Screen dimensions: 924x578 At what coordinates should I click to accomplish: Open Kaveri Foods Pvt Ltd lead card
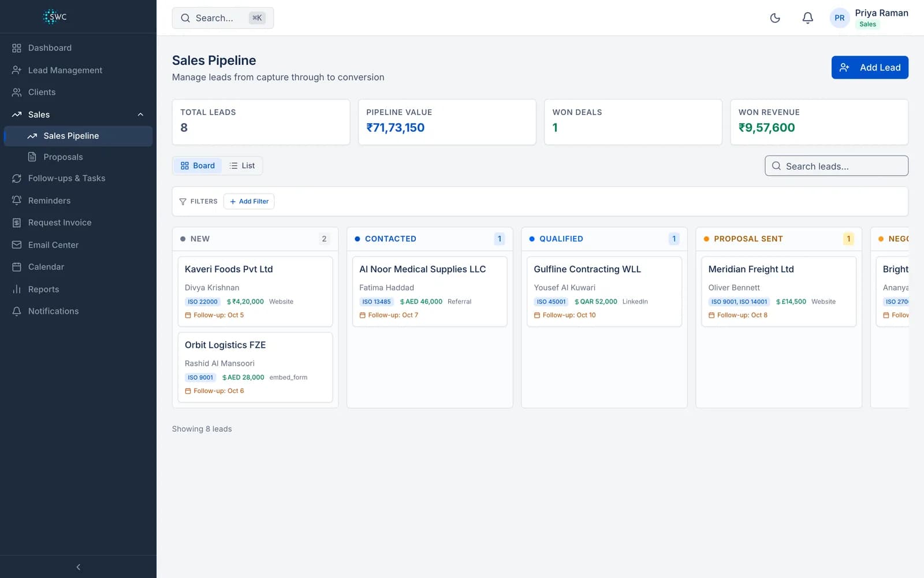click(x=255, y=291)
